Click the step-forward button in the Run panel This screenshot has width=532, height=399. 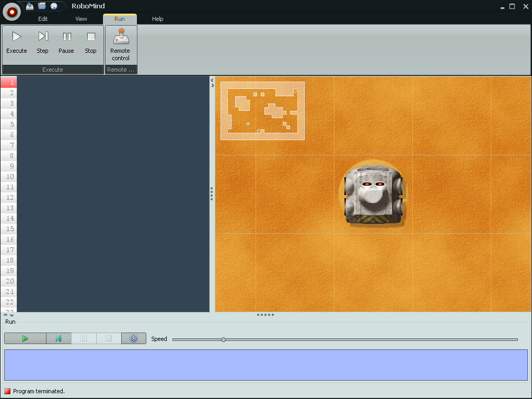(x=59, y=338)
